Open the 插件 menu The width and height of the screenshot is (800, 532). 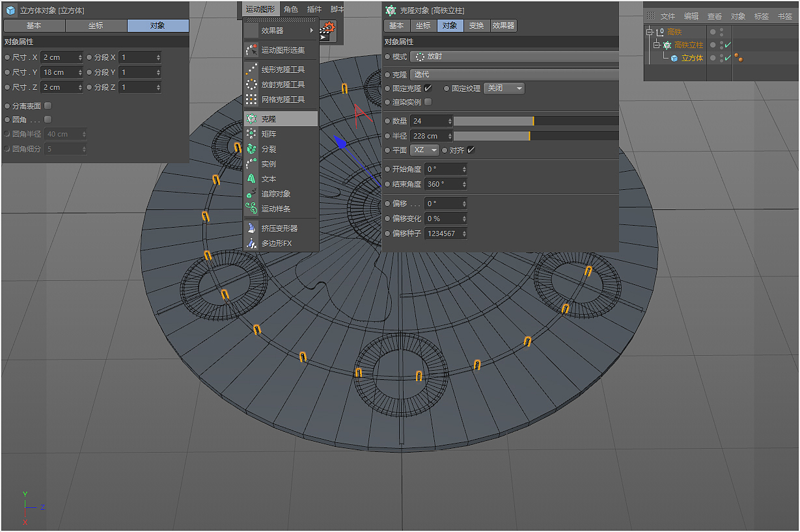point(314,10)
